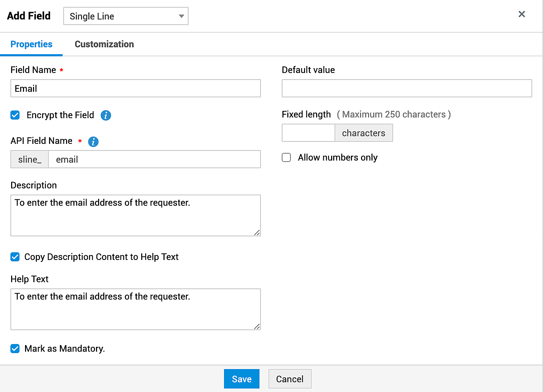Save the new Email field

[241, 379]
